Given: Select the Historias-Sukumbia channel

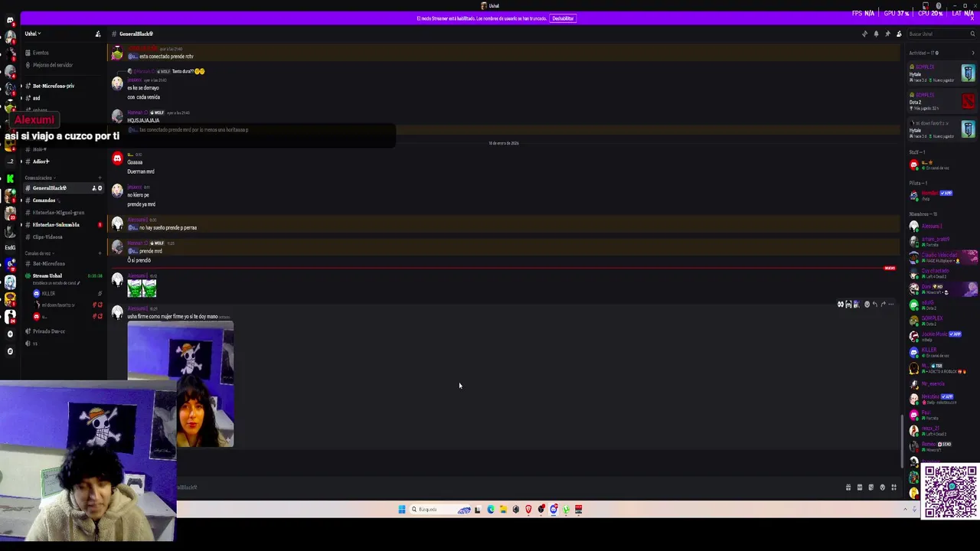Looking at the screenshot, I should coord(55,225).
